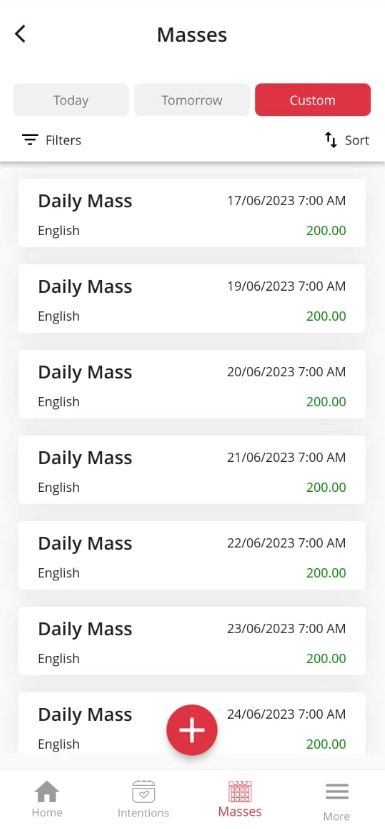Add a new mass with the plus button
The width and height of the screenshot is (385, 829).
192,730
